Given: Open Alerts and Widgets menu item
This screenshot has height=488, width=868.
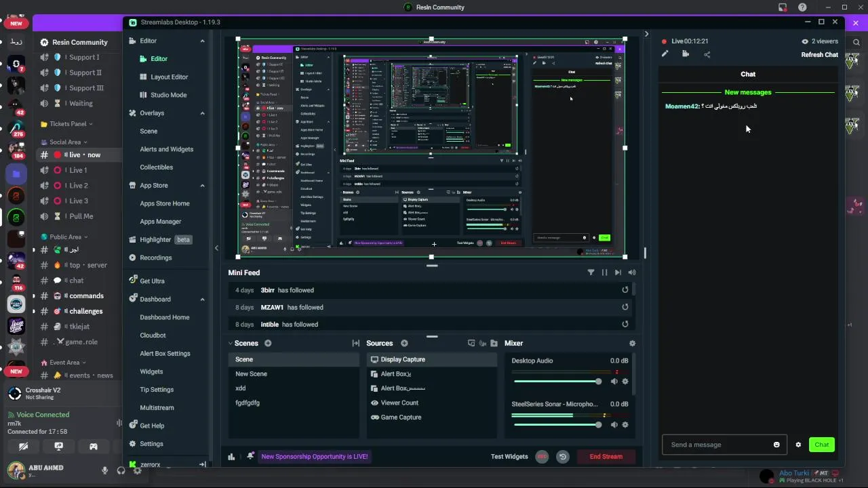Looking at the screenshot, I should tap(166, 149).
